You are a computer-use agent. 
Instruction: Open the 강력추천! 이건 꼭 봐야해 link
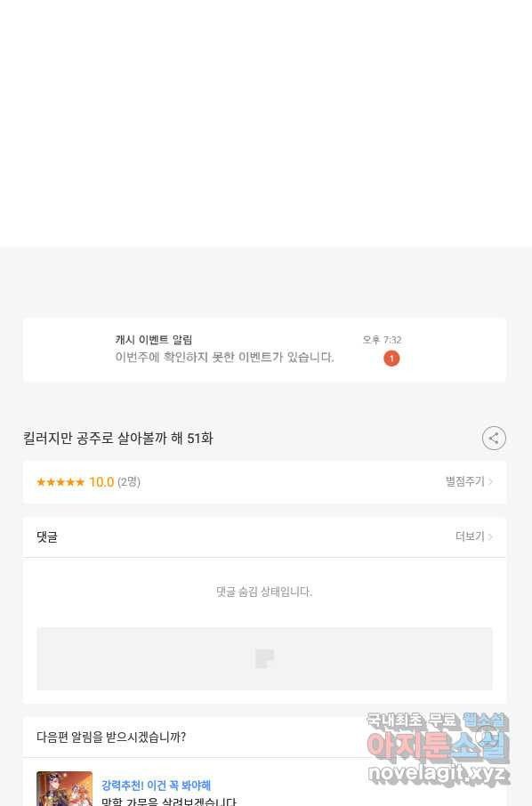click(x=157, y=786)
